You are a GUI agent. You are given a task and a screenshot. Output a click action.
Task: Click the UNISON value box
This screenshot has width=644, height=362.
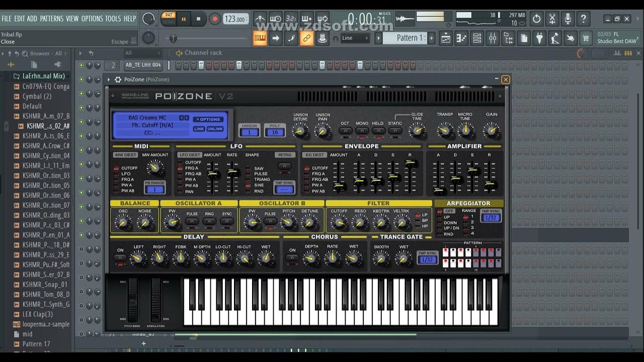(x=249, y=132)
